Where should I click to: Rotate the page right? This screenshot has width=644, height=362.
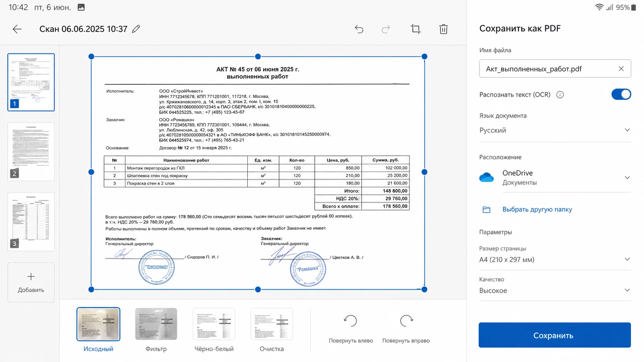[406, 329]
